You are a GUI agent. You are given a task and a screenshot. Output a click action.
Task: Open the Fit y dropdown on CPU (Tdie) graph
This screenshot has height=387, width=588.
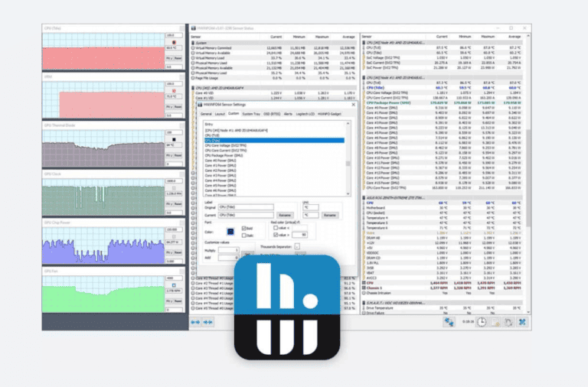tap(169, 58)
